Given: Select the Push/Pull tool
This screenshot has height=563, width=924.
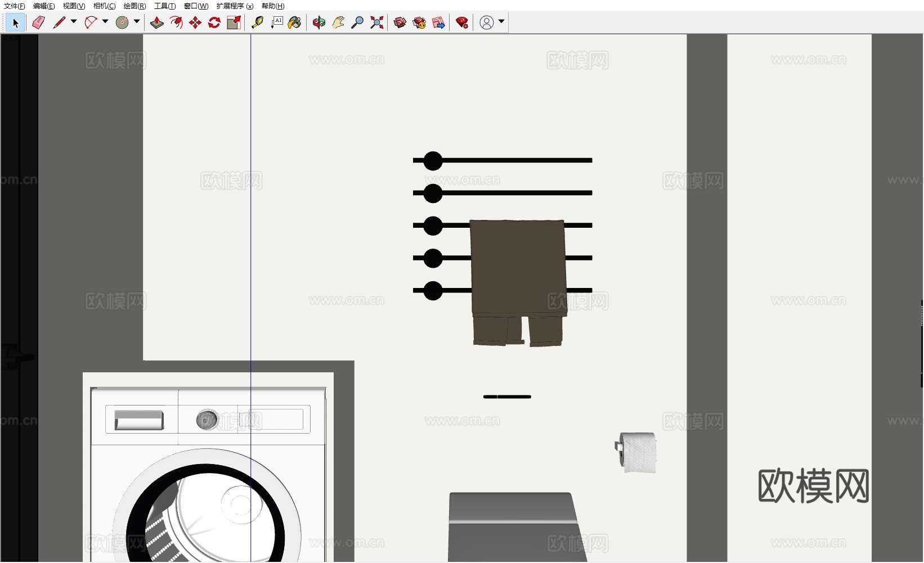Looking at the screenshot, I should 157,22.
